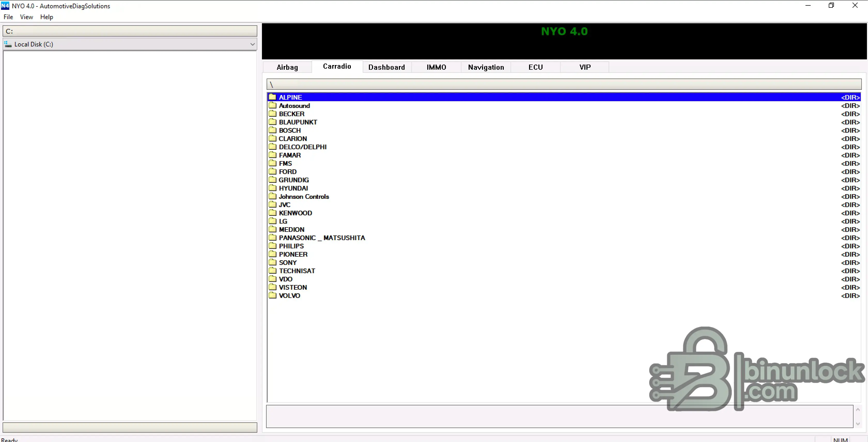The width and height of the screenshot is (868, 442).
Task: Click the C: path field
Action: (x=130, y=31)
